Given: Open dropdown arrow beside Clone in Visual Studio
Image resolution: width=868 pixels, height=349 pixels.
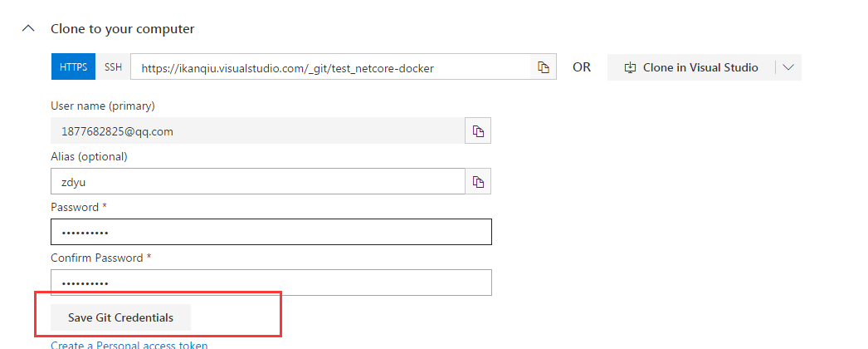Looking at the screenshot, I should pos(788,67).
